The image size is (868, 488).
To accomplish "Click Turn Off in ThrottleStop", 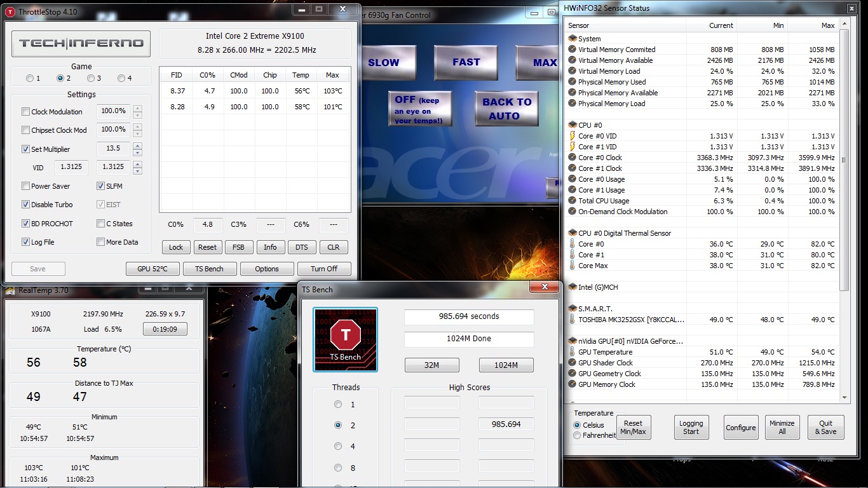I will pos(324,269).
